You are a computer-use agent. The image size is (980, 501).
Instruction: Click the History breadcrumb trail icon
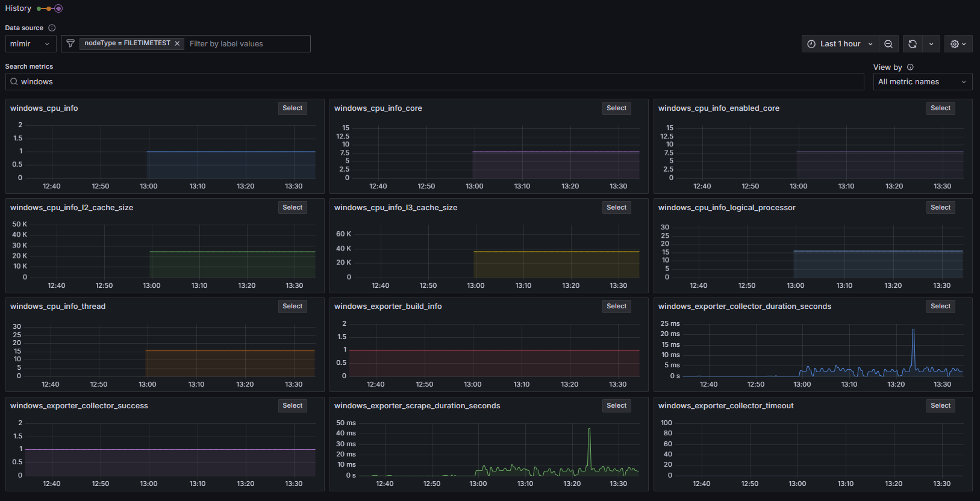pos(49,8)
